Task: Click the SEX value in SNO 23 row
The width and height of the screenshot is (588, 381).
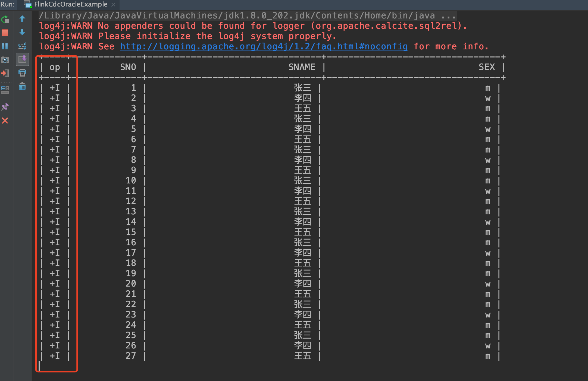Action: 488,315
